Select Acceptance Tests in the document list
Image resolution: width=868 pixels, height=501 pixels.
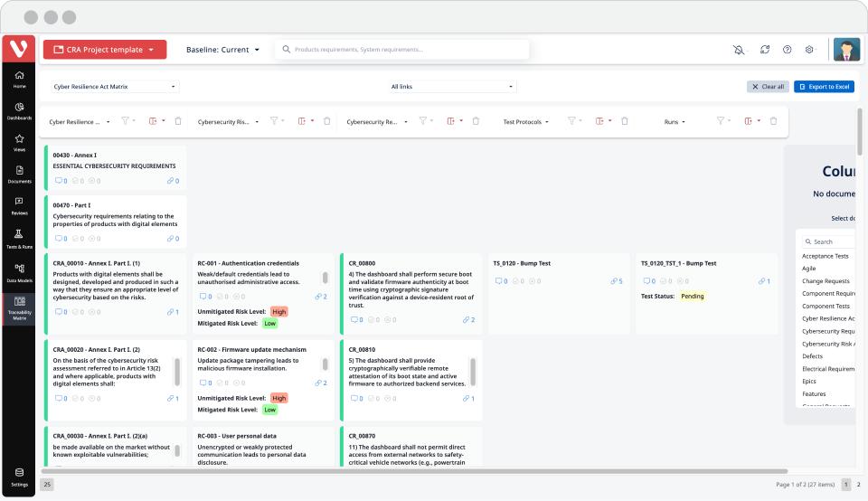tap(825, 256)
